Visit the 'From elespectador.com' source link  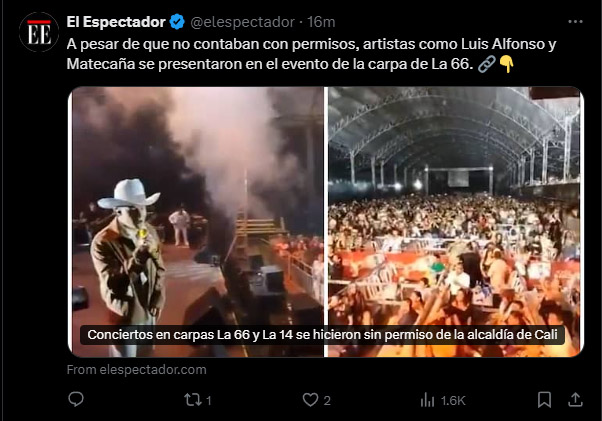click(x=136, y=370)
